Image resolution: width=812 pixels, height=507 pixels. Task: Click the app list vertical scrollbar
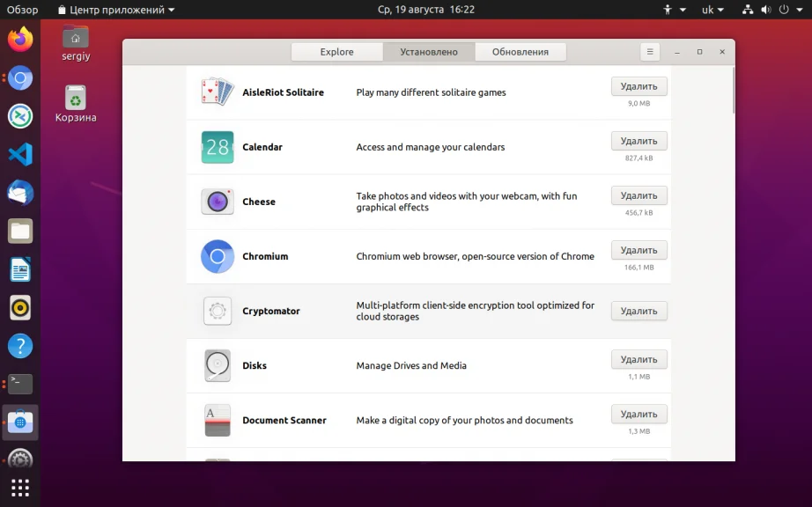(x=734, y=91)
